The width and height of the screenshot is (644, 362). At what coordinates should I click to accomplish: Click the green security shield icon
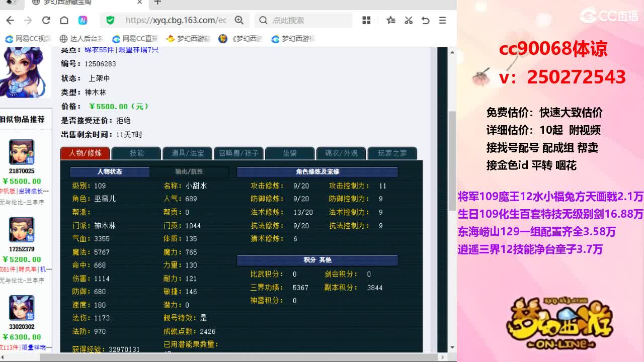click(x=110, y=20)
